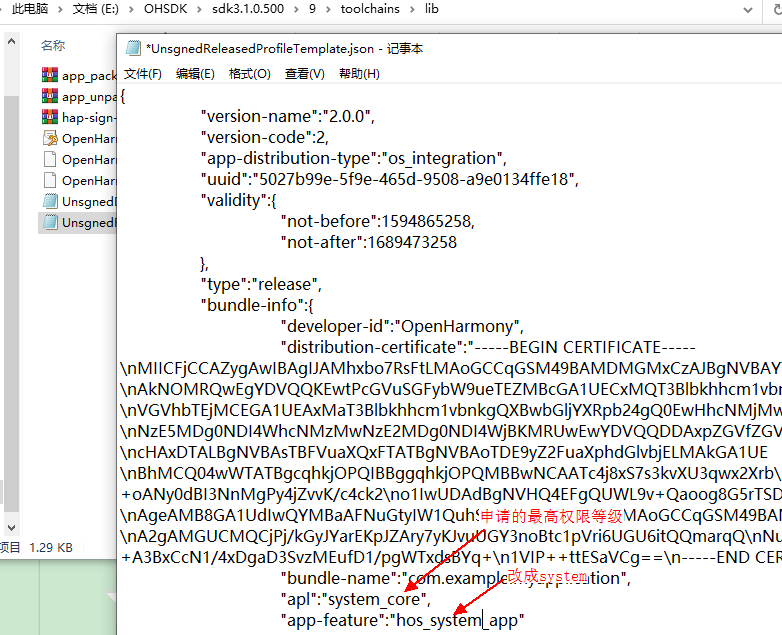Open the address bar history dropdown arrow

coord(748,10)
